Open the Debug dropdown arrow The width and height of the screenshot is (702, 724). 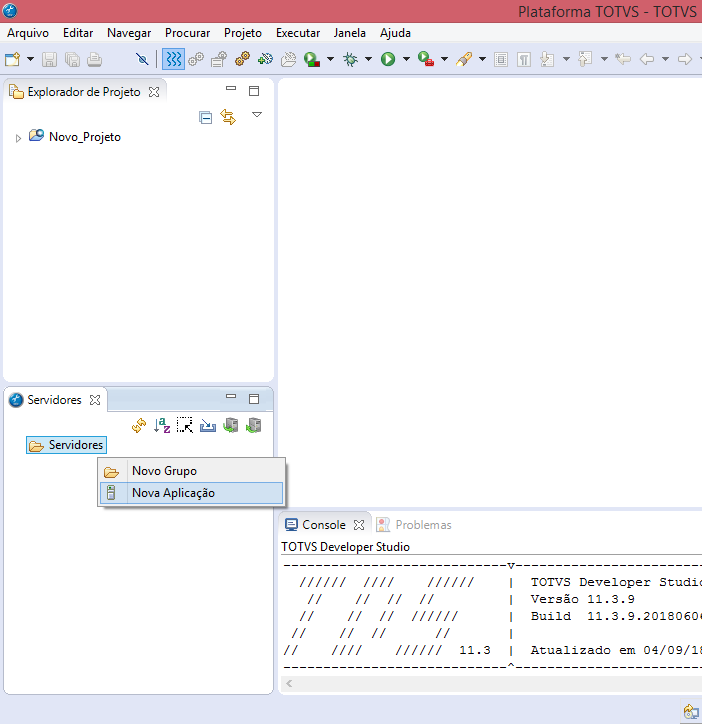pyautogui.click(x=368, y=59)
